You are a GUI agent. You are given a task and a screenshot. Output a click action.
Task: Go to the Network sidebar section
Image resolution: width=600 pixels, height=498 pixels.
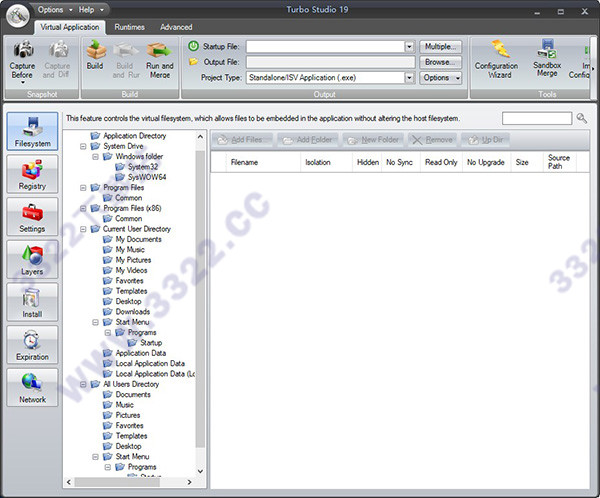click(32, 387)
